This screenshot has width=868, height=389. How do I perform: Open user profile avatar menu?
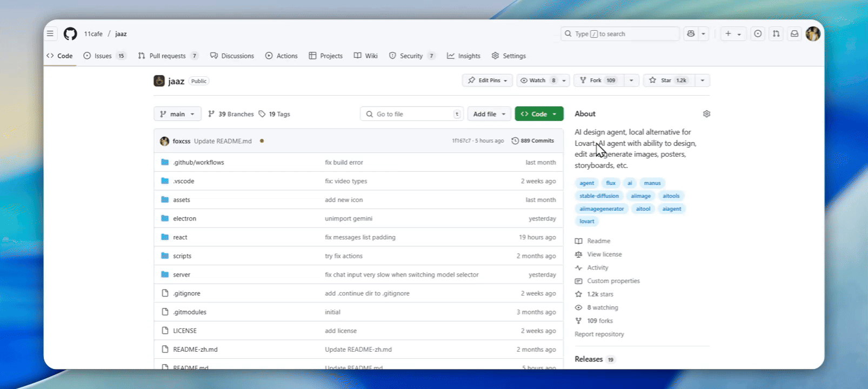813,33
